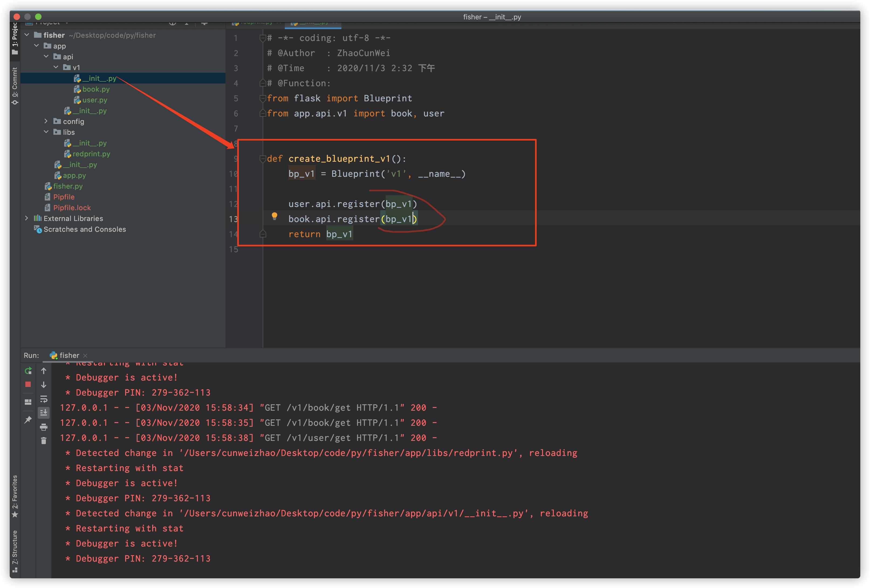The image size is (870, 588).
Task: Click the lightbulb intention icon on line 13
Action: (x=274, y=216)
